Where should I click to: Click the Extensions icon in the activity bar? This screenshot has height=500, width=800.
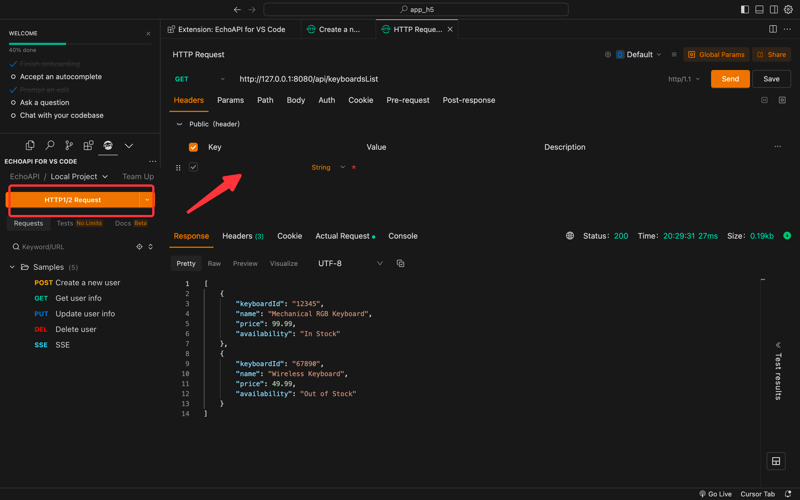click(88, 146)
